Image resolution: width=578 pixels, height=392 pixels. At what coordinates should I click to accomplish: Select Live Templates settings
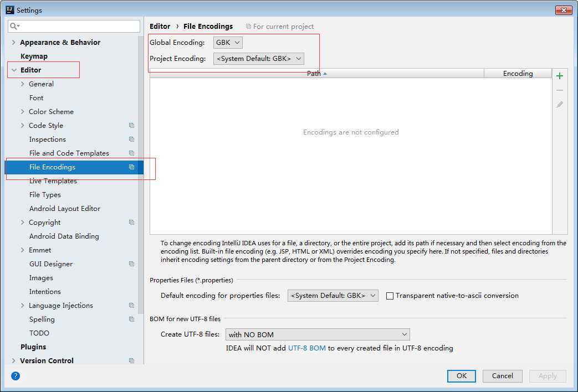click(x=53, y=181)
